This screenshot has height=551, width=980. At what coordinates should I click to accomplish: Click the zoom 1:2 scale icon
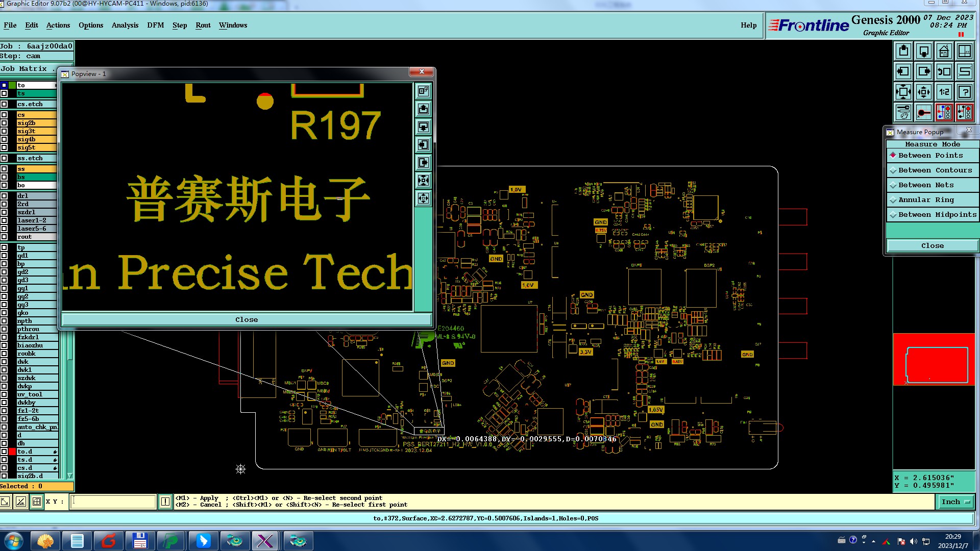(944, 92)
